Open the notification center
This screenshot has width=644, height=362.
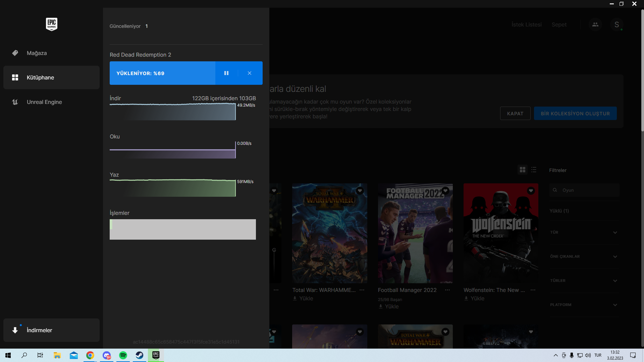633,355
